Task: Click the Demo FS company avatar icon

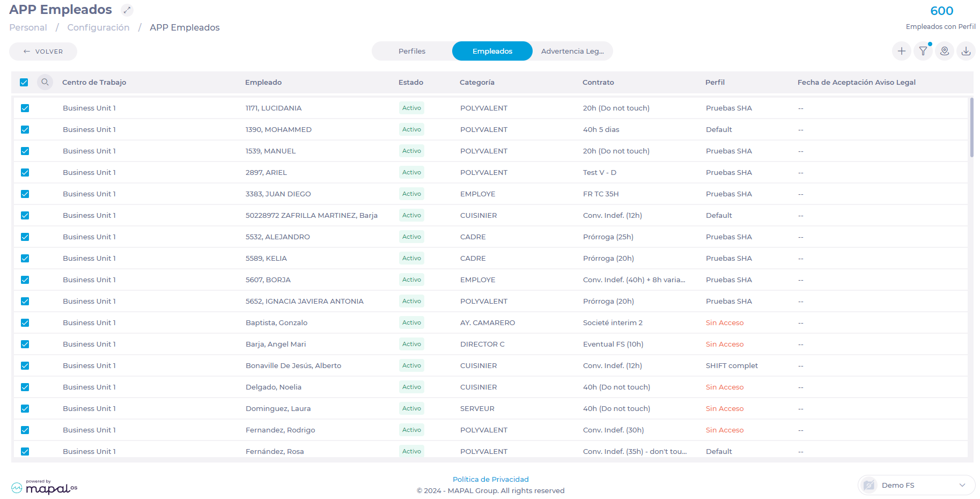Action: 869,485
